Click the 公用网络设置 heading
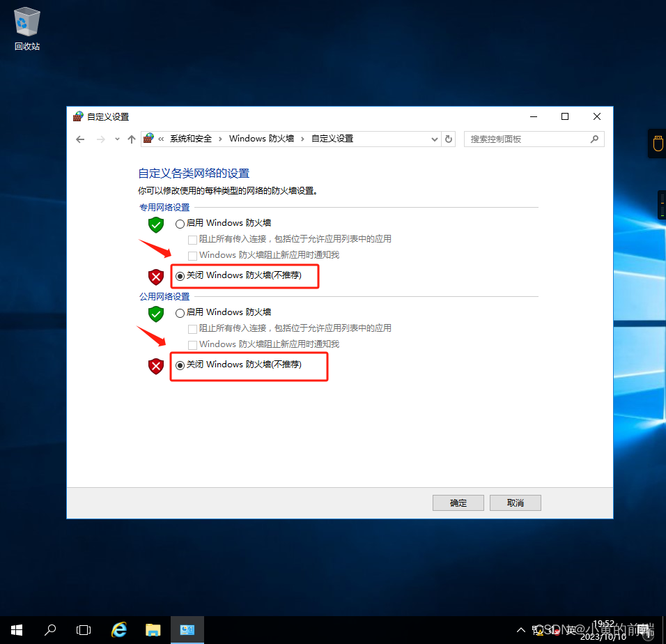This screenshot has height=644, width=666. coord(164,296)
